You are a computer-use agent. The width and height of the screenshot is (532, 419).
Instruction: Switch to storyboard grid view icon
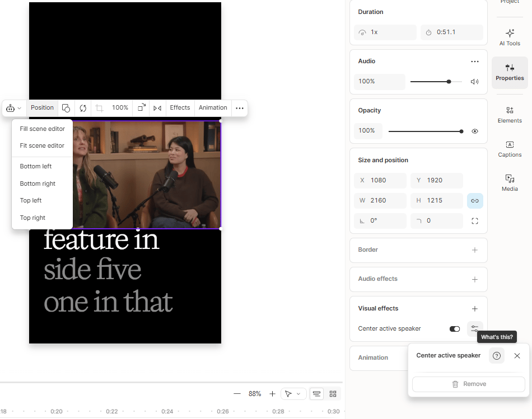tap(333, 394)
